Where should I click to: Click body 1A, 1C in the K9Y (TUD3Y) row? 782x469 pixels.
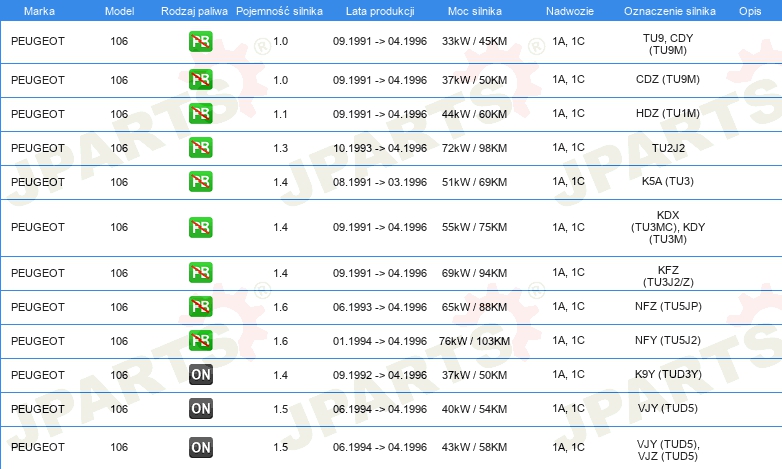coord(568,374)
